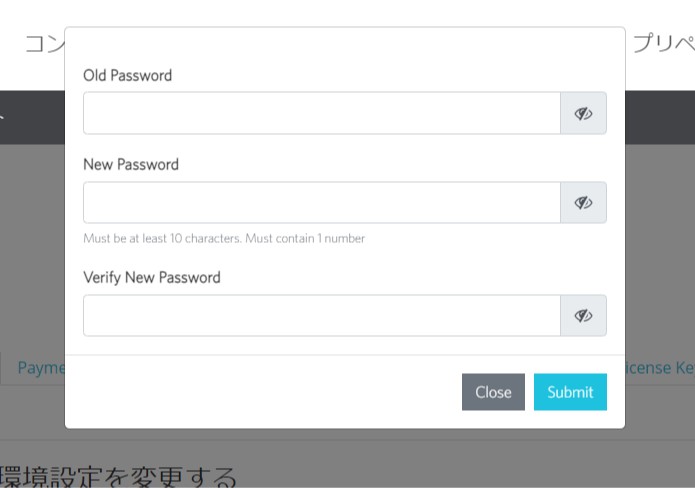Click the Verify New Password label
This screenshot has width=695, height=488.
click(152, 277)
